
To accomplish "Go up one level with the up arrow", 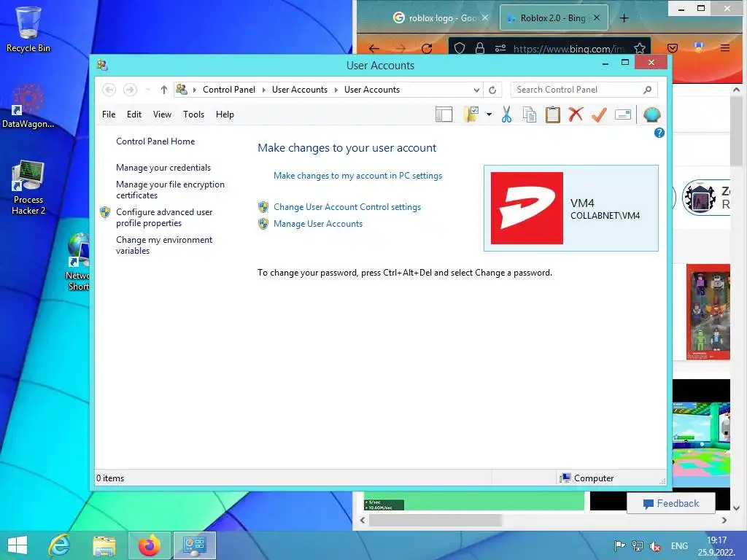I will click(164, 90).
